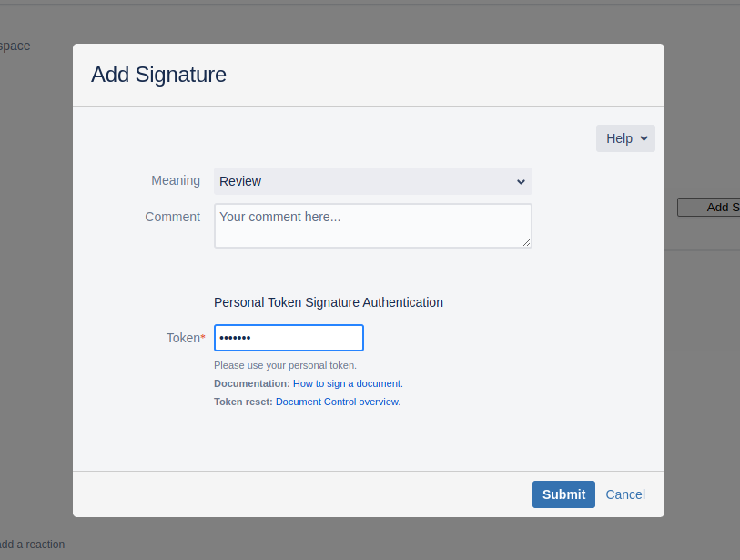Image resolution: width=740 pixels, height=560 pixels.
Task: Click the Add Signature button behind the dialog
Action: (x=715, y=207)
